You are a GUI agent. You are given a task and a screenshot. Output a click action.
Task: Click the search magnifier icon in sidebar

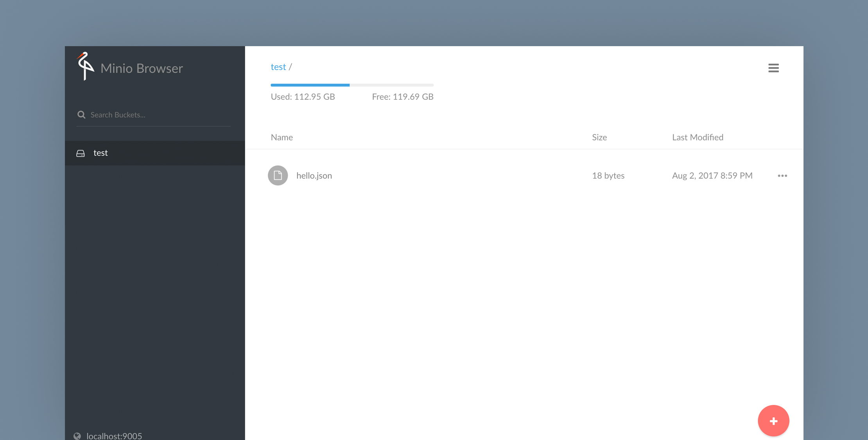coord(81,114)
